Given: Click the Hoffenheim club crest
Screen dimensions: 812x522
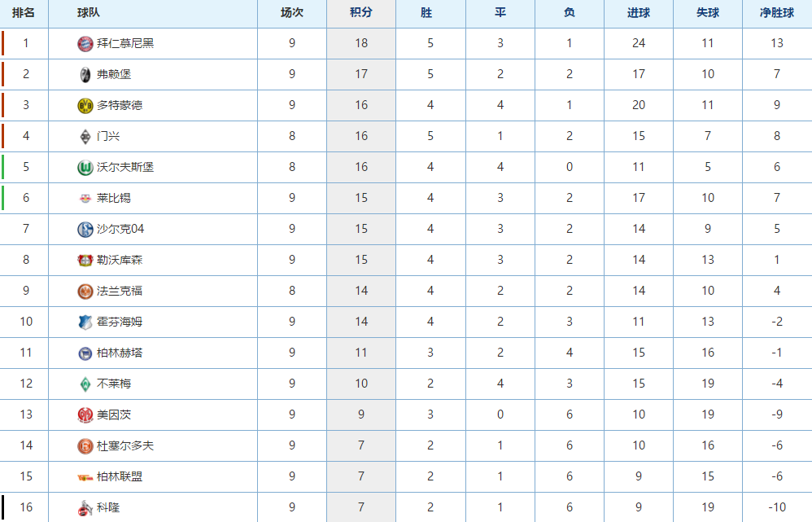Looking at the screenshot, I should pos(85,322).
